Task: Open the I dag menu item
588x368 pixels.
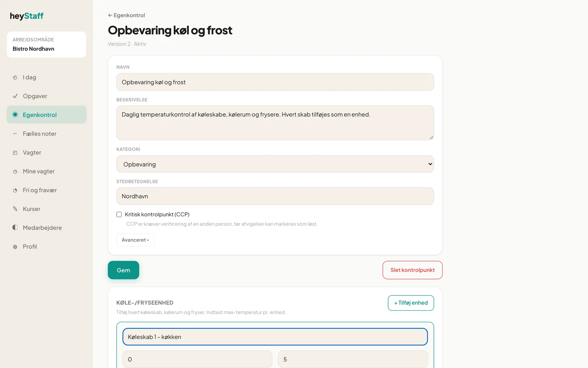Action: tap(46, 78)
